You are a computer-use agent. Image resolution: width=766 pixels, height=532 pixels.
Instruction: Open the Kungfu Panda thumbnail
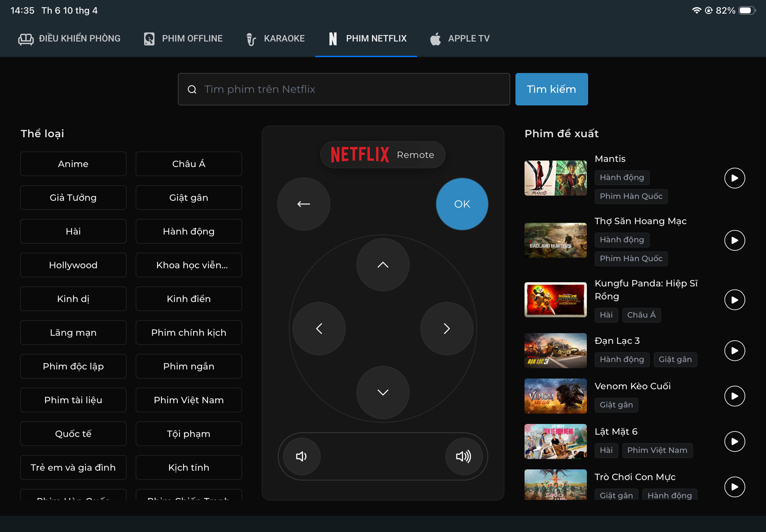point(555,299)
